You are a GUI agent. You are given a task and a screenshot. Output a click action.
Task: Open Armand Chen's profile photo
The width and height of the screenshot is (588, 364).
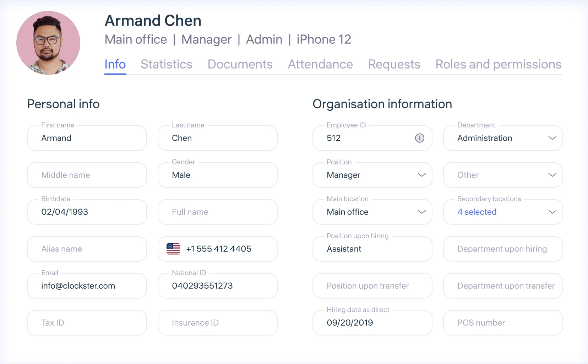[x=48, y=43]
